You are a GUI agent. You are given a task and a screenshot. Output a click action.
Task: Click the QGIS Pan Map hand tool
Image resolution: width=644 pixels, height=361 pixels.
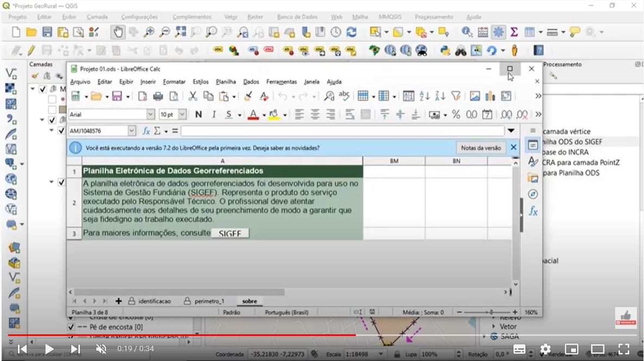pos(118,32)
